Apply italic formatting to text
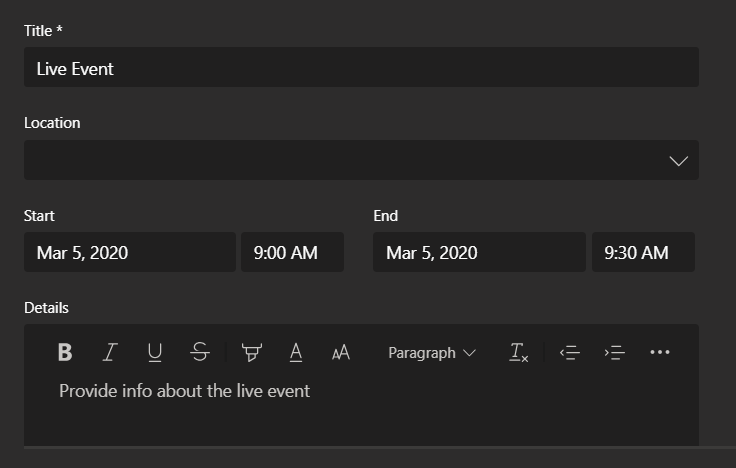 (x=110, y=352)
